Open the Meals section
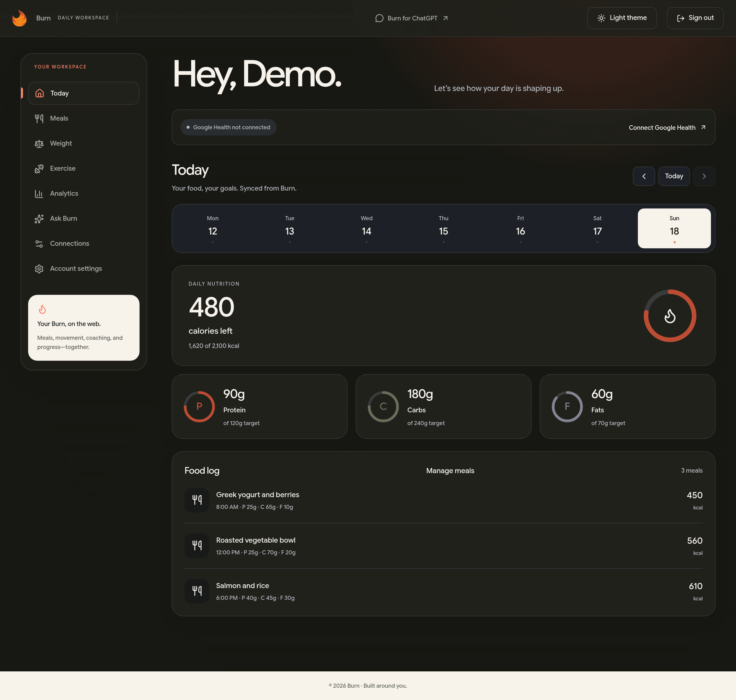The width and height of the screenshot is (736, 700). [x=84, y=118]
